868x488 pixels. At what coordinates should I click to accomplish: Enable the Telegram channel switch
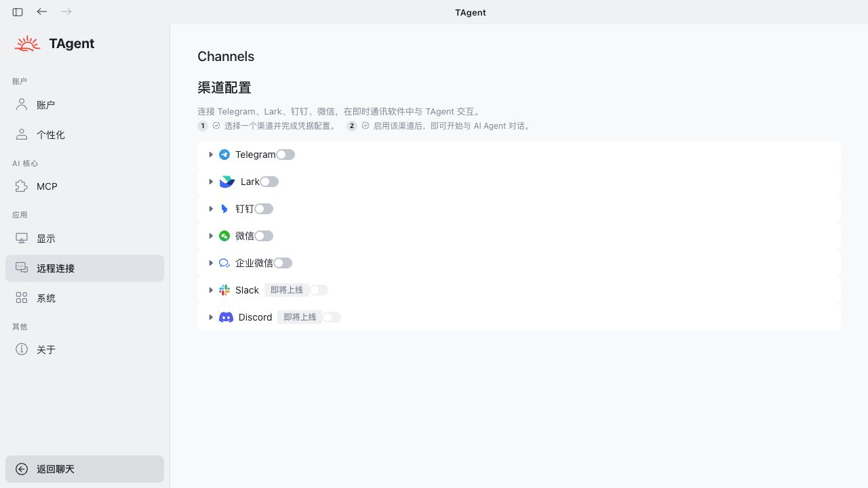tap(285, 155)
